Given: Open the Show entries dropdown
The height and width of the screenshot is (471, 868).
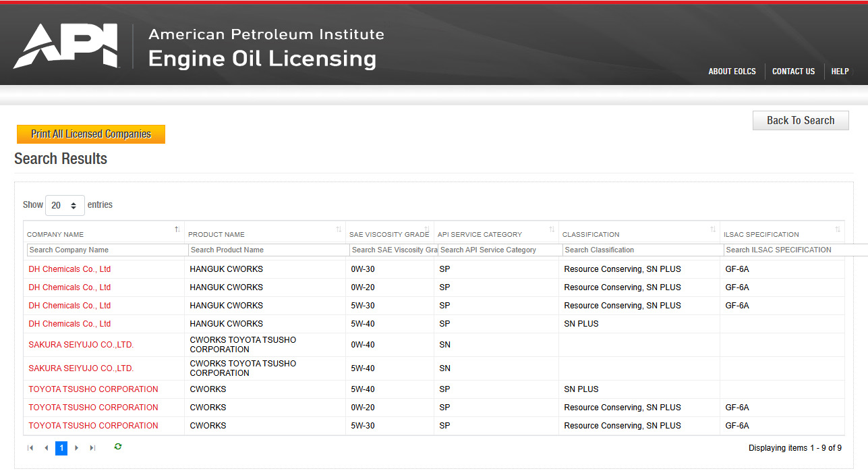Looking at the screenshot, I should point(65,205).
